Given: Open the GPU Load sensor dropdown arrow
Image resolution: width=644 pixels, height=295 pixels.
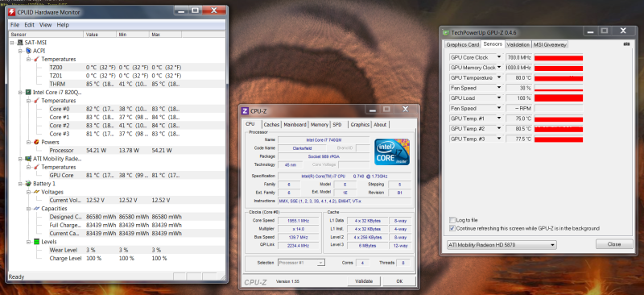Looking at the screenshot, I should [499, 98].
